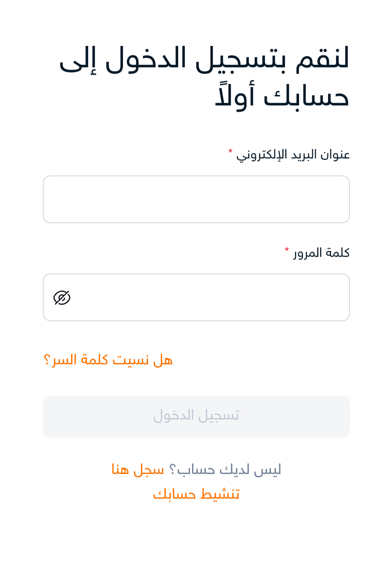Click the red asterisk beside the password label
This screenshot has width=392, height=562.
click(x=287, y=249)
